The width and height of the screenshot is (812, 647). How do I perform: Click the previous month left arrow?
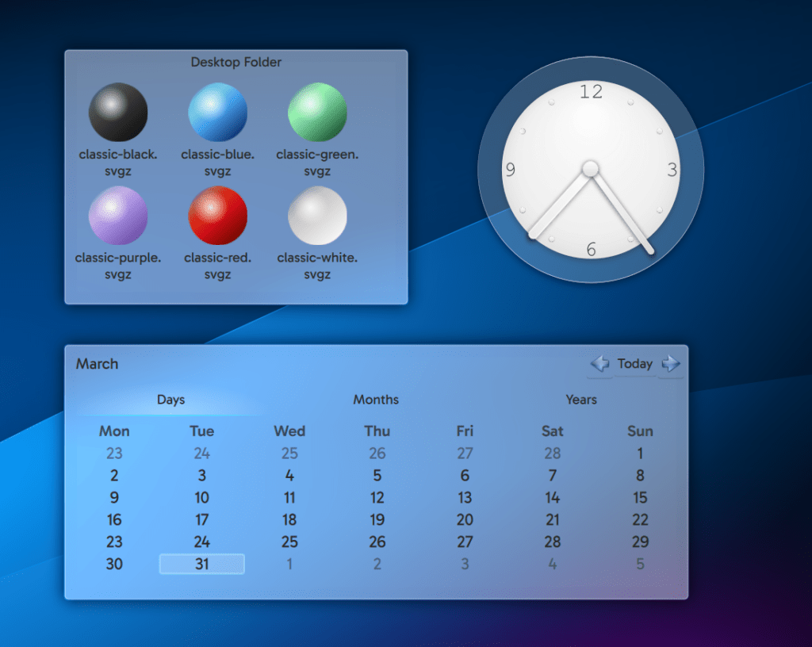click(x=600, y=364)
